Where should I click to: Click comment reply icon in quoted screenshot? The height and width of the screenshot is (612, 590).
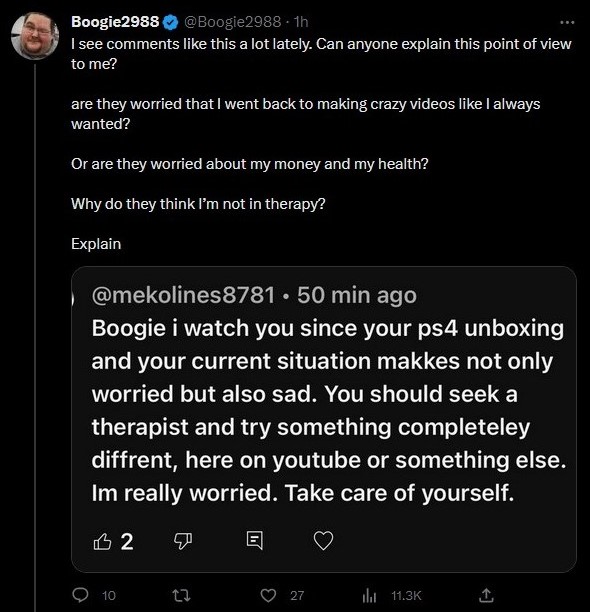pyautogui.click(x=255, y=541)
